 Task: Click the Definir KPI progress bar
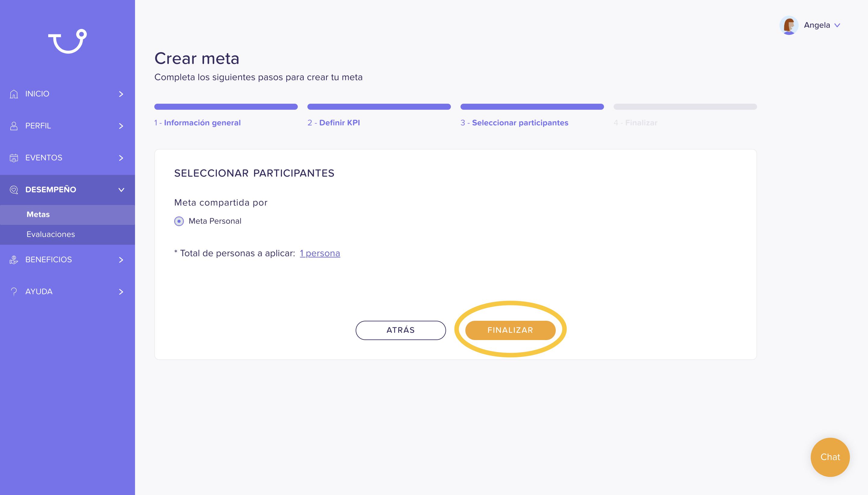point(379,107)
